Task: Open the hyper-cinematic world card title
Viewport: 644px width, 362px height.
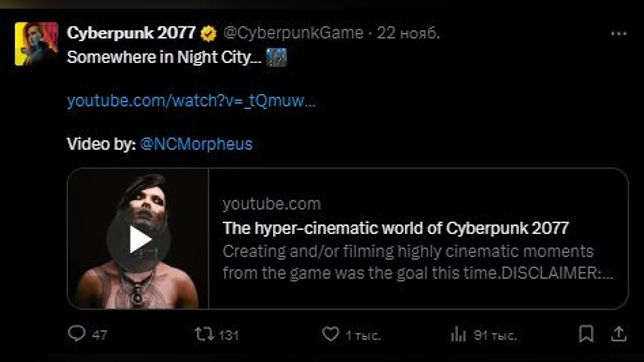Action: pyautogui.click(x=396, y=228)
